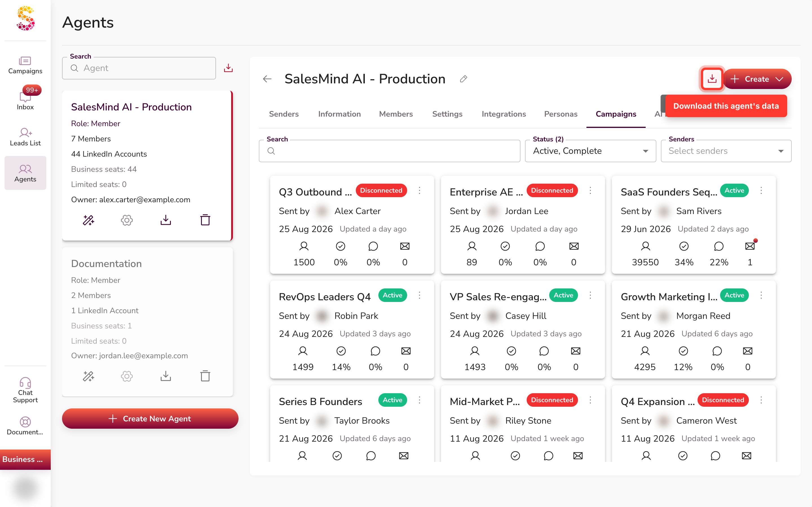812x507 pixels.
Task: Click export icon next to Agent search
Action: tap(228, 68)
